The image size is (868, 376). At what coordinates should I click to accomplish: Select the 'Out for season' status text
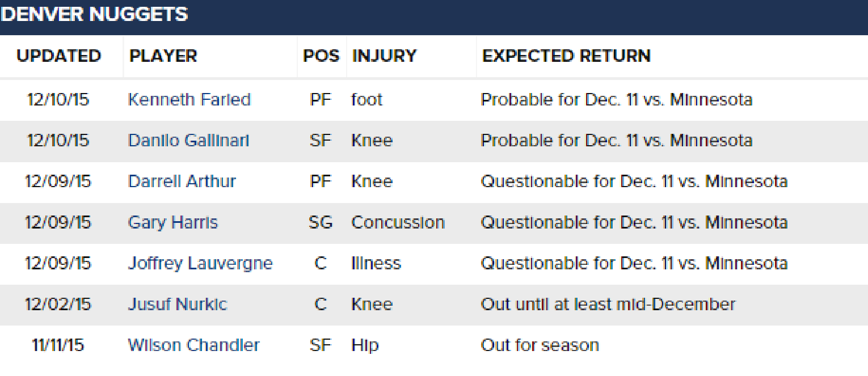[x=540, y=345]
